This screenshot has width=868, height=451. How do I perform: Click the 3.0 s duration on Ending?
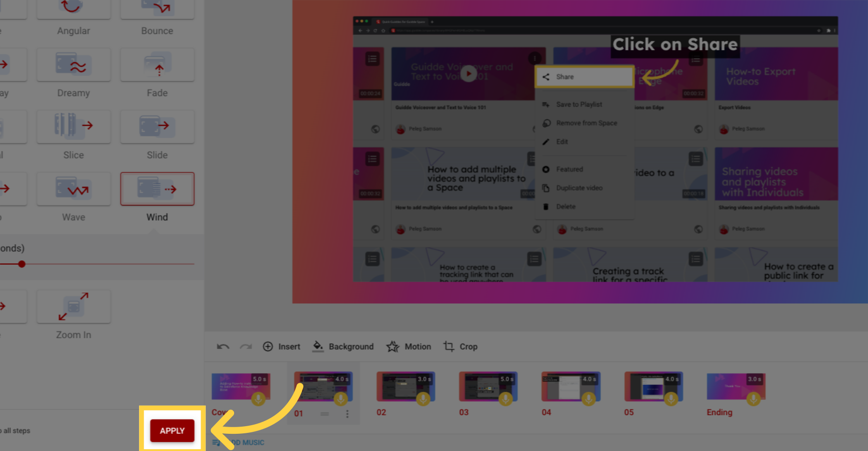(x=755, y=379)
